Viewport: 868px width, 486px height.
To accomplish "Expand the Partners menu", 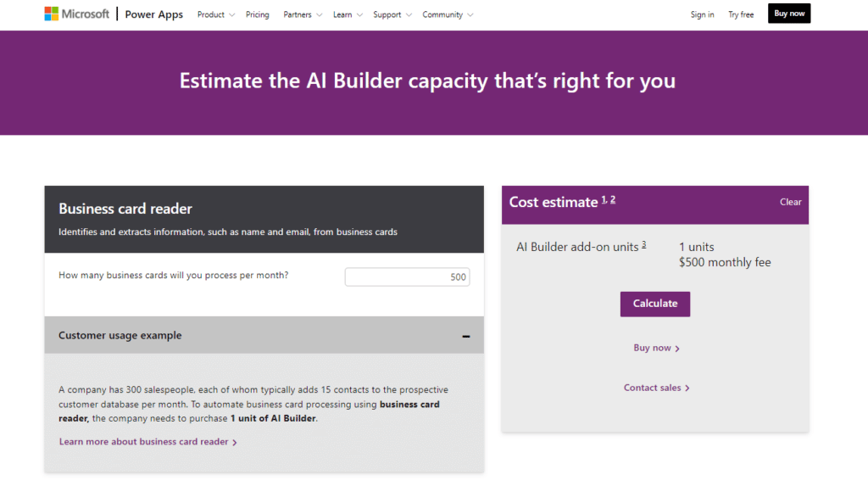I will coord(303,14).
